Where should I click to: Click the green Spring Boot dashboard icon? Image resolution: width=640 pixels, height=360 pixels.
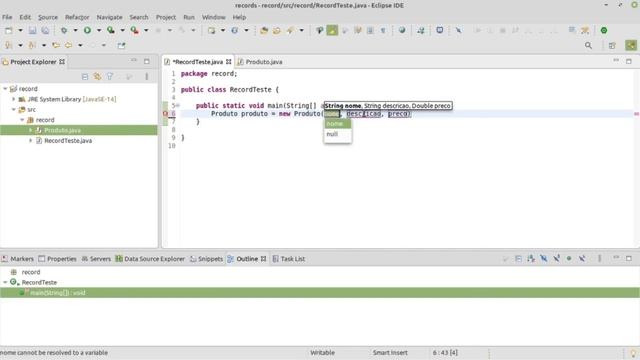coord(604,31)
